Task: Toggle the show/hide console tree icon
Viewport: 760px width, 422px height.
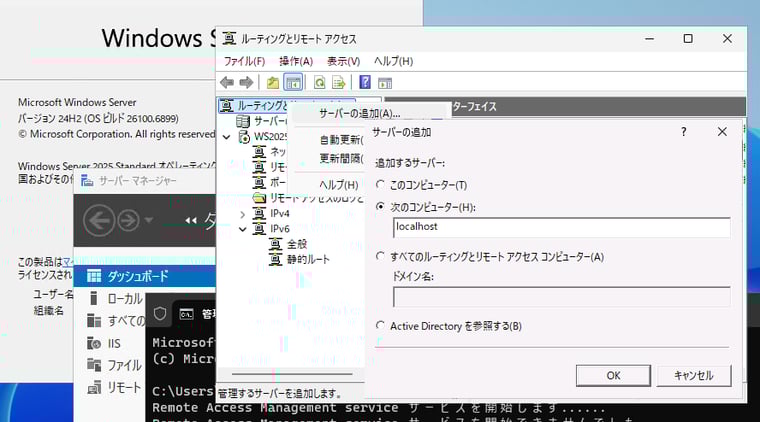Action: pos(293,83)
